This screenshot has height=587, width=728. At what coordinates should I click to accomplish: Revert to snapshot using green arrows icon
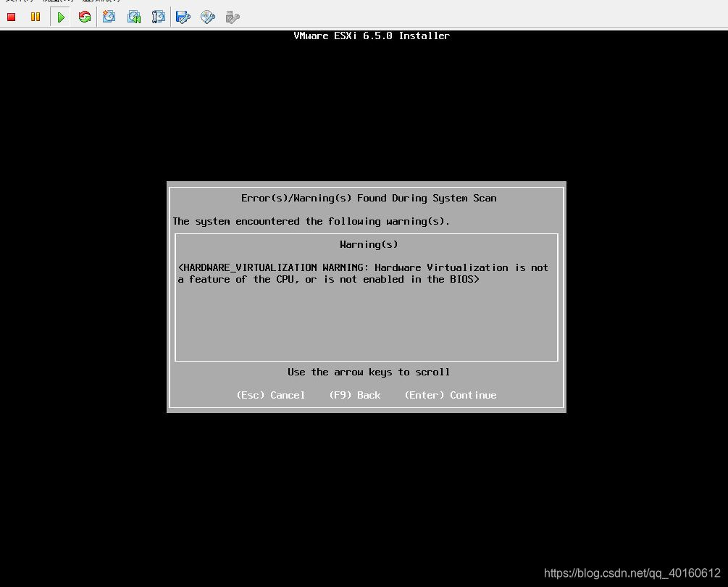click(x=134, y=17)
